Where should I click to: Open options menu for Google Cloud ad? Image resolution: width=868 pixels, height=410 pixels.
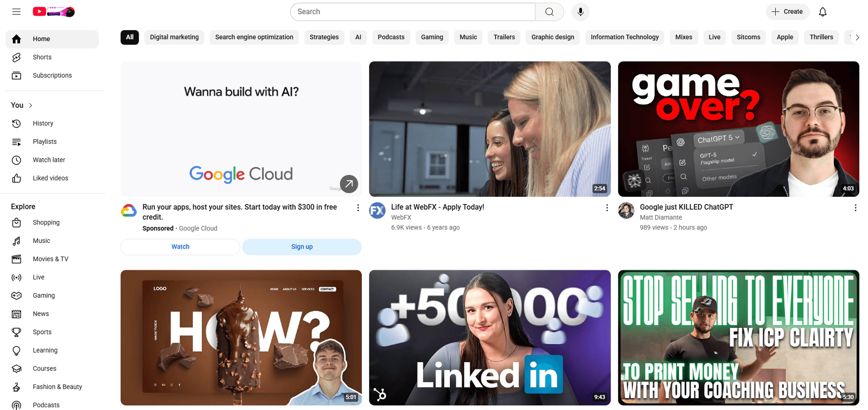[358, 208]
